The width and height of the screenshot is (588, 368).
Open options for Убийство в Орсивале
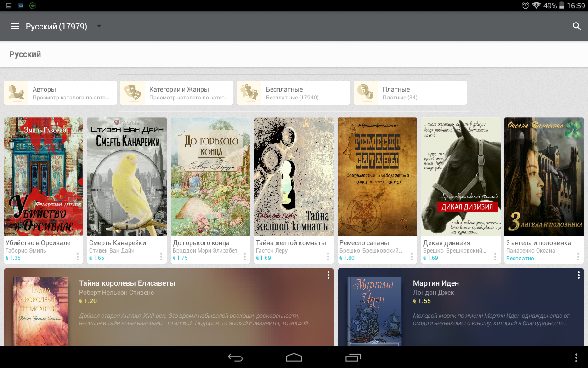(78, 257)
